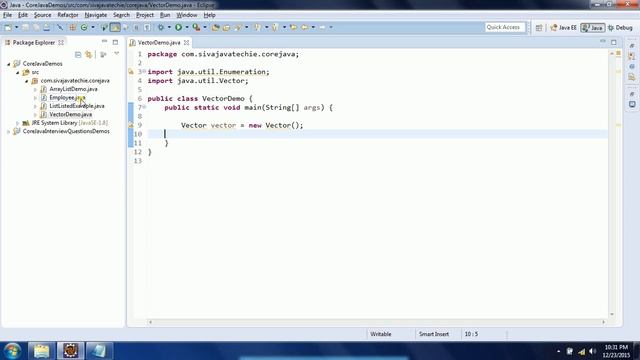
Task: Click the quick fix marker on line 3
Action: [131, 72]
